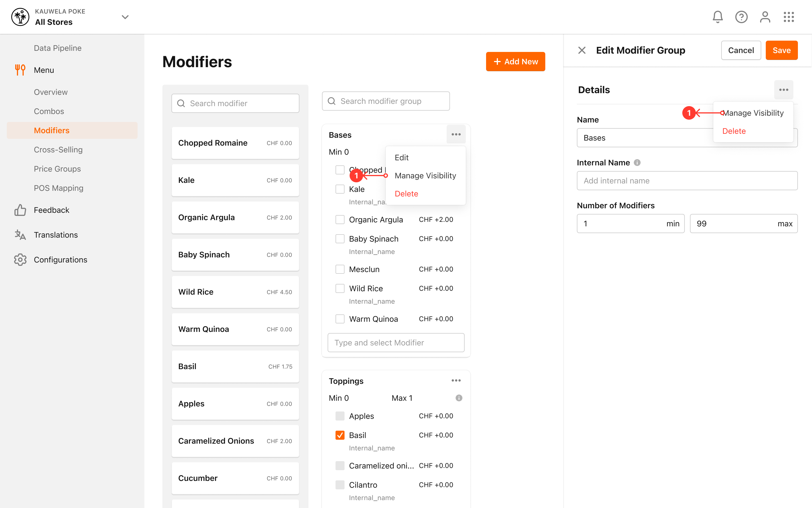This screenshot has height=508, width=812.
Task: Click the Toppings Min/Max info icon
Action: 459,398
